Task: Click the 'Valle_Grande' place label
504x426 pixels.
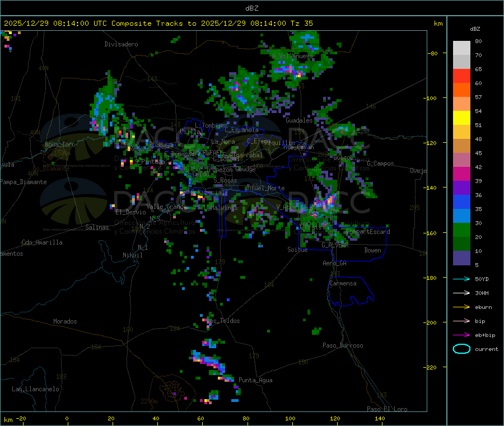Action: click(x=166, y=207)
